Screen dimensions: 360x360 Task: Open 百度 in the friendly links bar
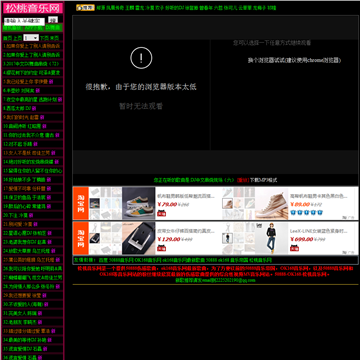103,260
